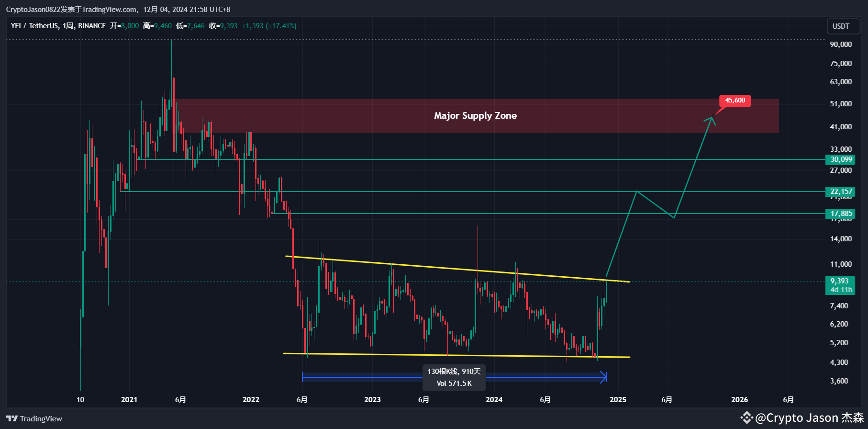868x429 pixels.
Task: Click the 收=9,393 close value in header
Action: tap(223, 26)
